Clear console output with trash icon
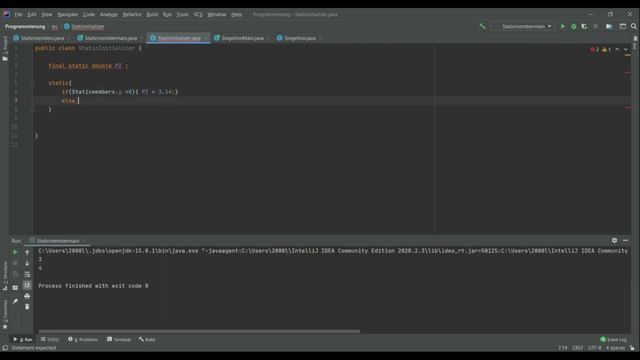 click(x=27, y=307)
